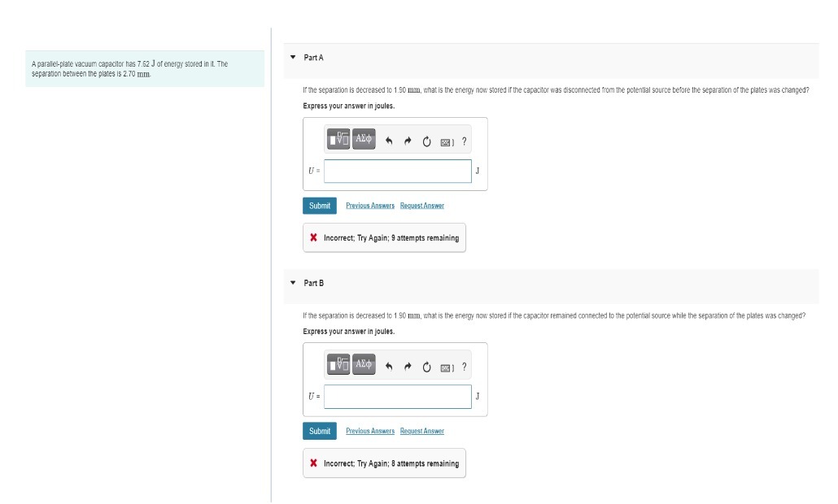Screen dimensions: 838x504
Task: Select the 'Part A' heading label
Action: [x=313, y=58]
